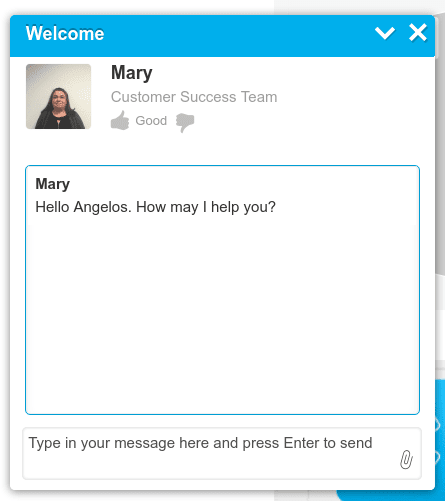
Task: Select the agent name Mary heading
Action: pos(132,73)
